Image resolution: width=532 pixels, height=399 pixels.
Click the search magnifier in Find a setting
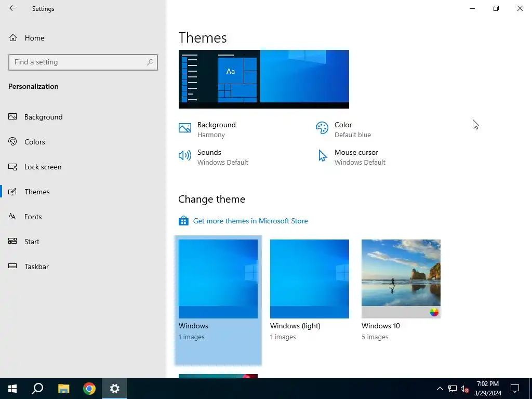(x=150, y=62)
